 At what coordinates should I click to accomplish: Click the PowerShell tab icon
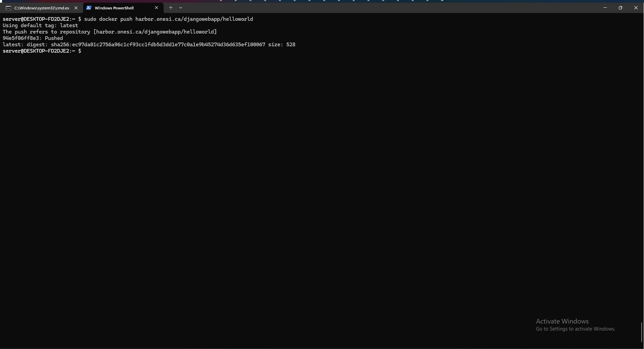click(x=89, y=8)
